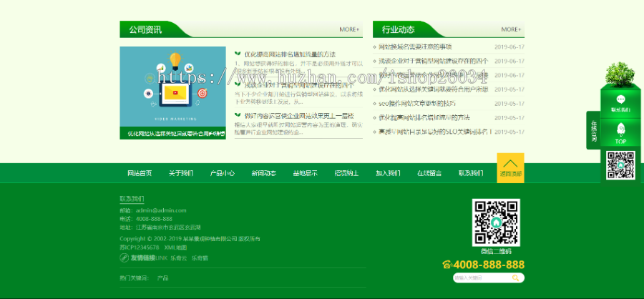644x299 pixels.
Task: Click the yellow telephone icon beside 4008-888-888
Action: click(447, 265)
